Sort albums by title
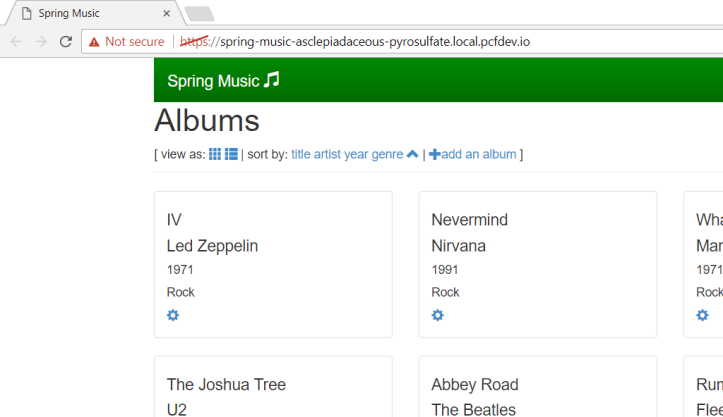The width and height of the screenshot is (723, 417). click(x=301, y=154)
